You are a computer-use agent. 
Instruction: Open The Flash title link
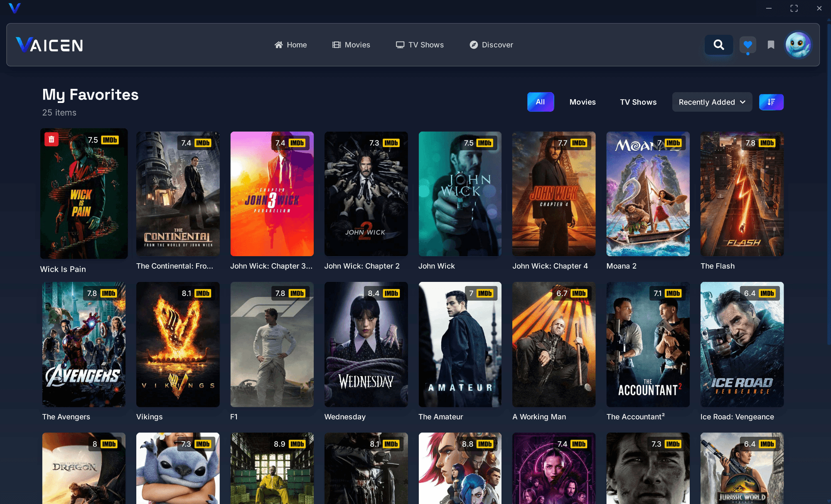(718, 266)
